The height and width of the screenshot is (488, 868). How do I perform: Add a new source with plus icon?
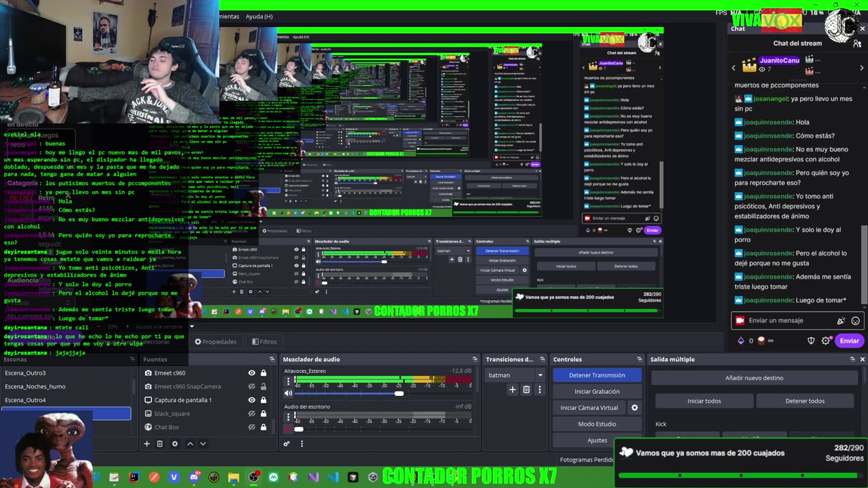pyautogui.click(x=146, y=444)
